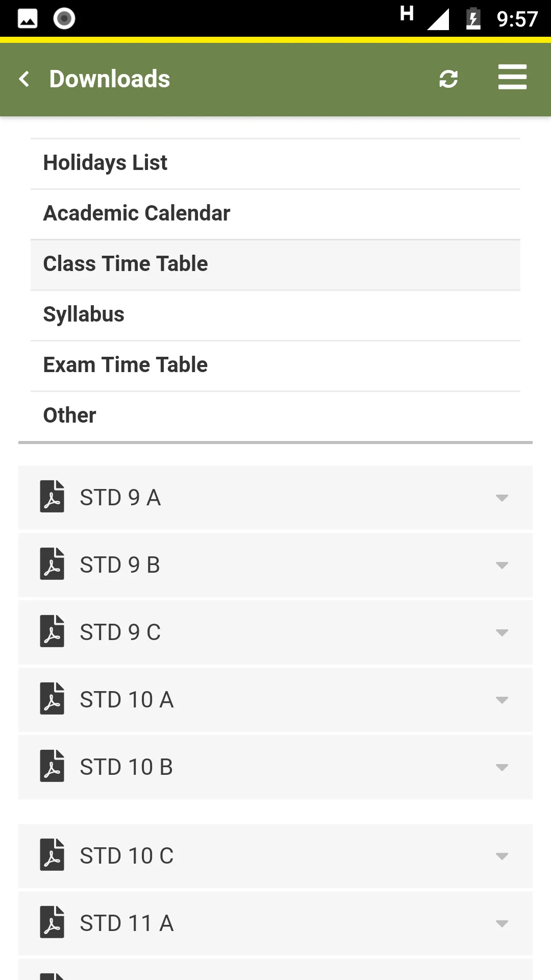The image size is (551, 980).
Task: Expand the STD 9 C dropdown arrow
Action: click(x=502, y=632)
